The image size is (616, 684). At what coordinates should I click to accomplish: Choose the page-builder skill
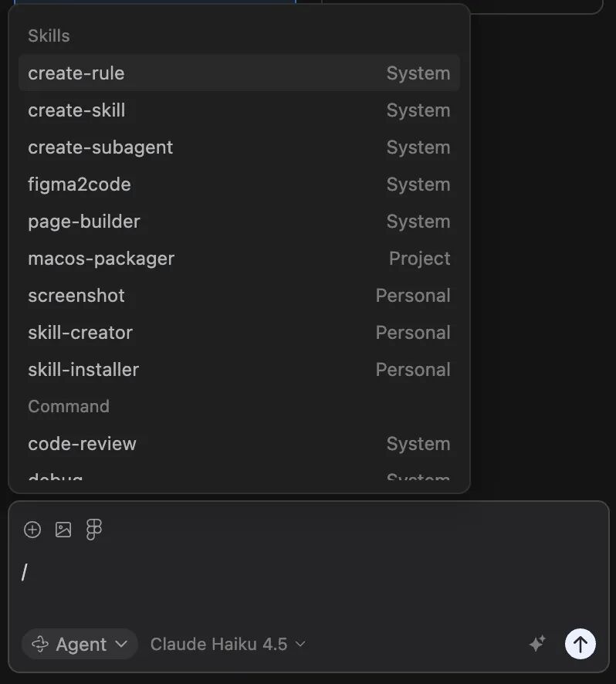pyautogui.click(x=239, y=222)
